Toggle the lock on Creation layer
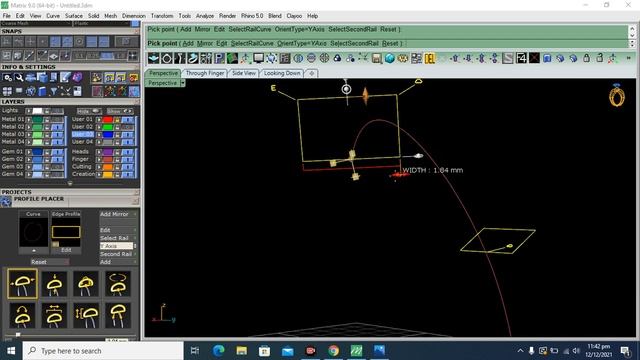 tap(117, 174)
